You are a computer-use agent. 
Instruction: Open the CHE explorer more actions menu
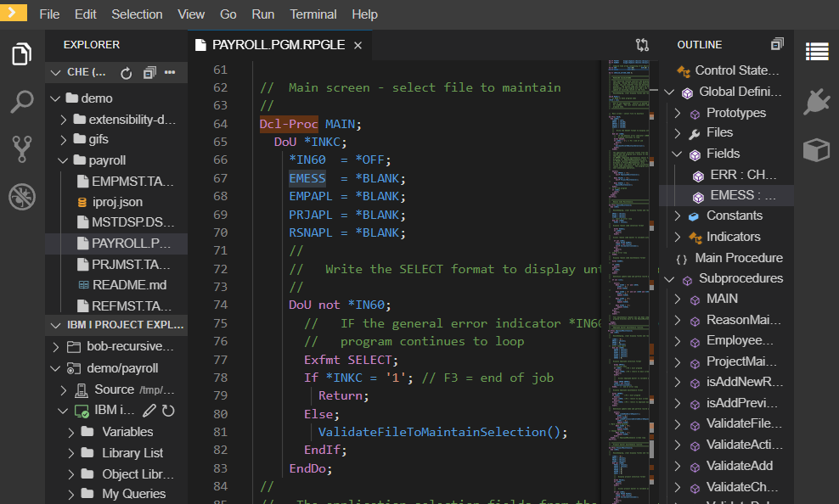point(170,72)
